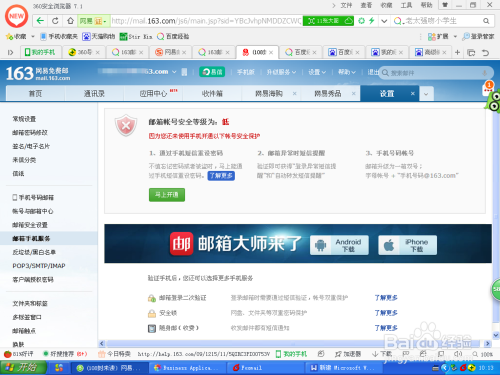
Task: Expand the tab list arrow at left of tab bar
Action: 10,52
